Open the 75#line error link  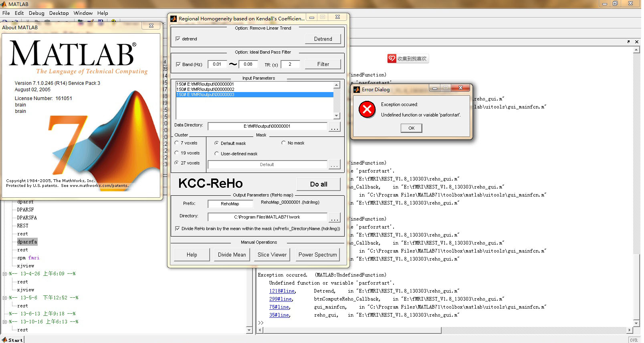pos(279,307)
